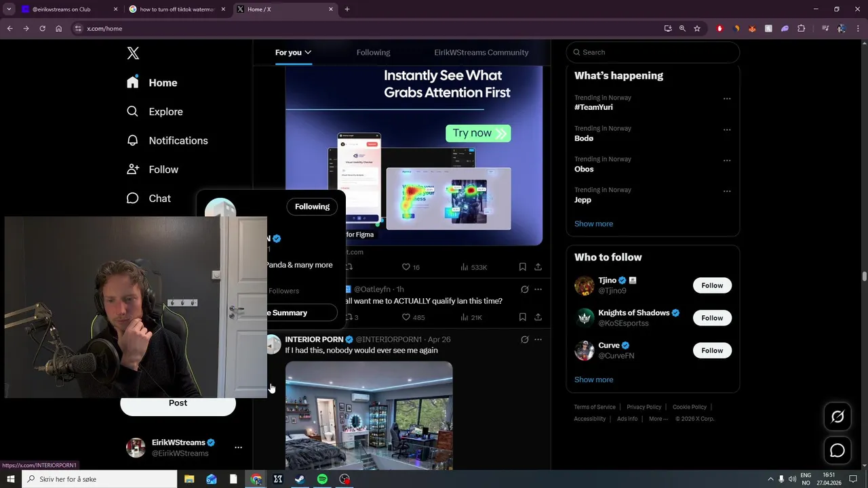Open the Follow page in sidebar
Image resolution: width=868 pixels, height=488 pixels.
pos(153,169)
